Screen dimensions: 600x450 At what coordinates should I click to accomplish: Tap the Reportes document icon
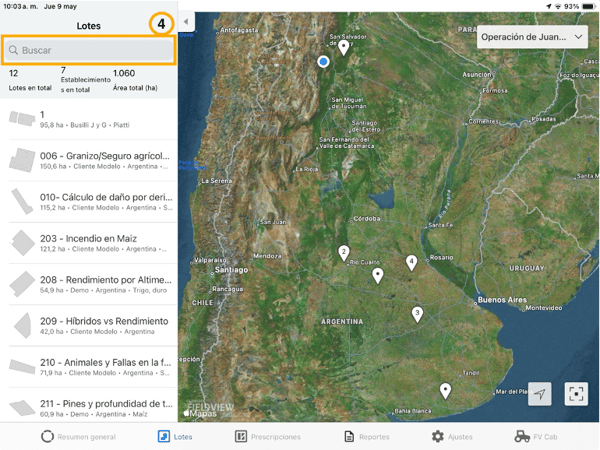pyautogui.click(x=349, y=436)
